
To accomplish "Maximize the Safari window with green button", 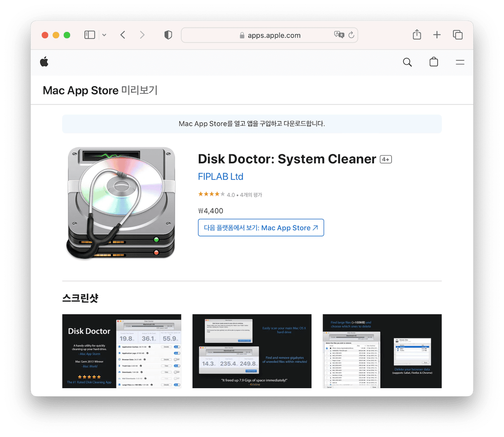I will (67, 35).
